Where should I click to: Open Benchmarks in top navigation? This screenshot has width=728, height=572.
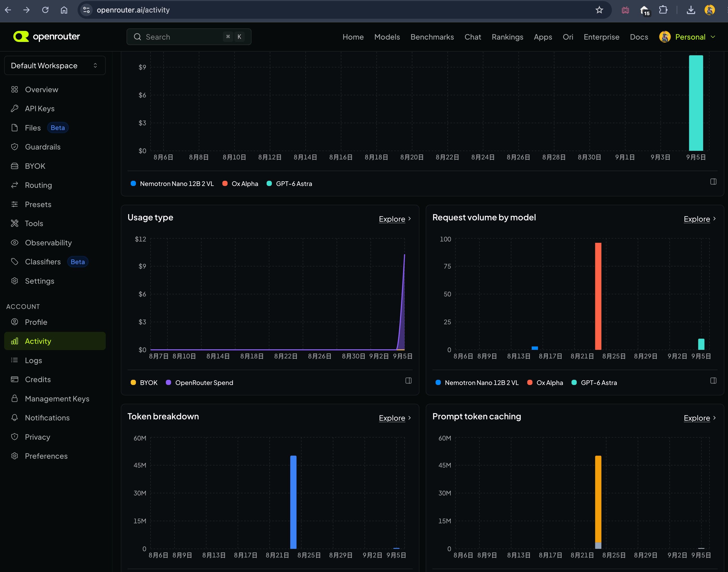click(432, 37)
